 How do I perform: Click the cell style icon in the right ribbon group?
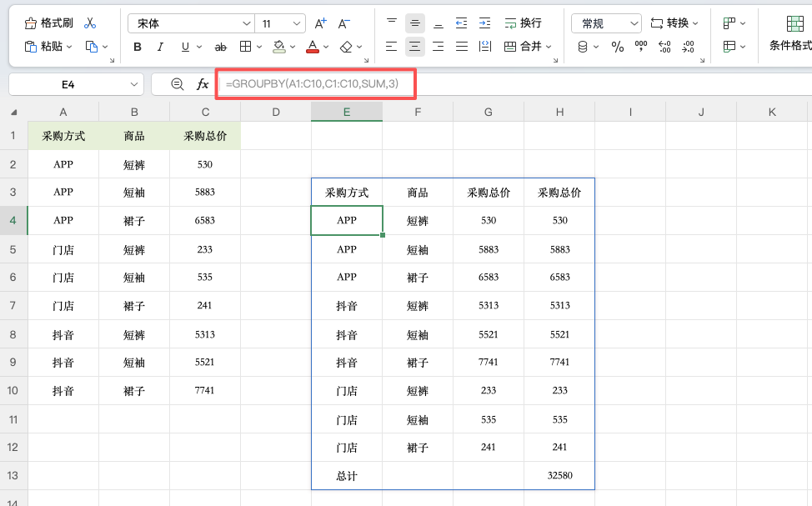tap(729, 23)
